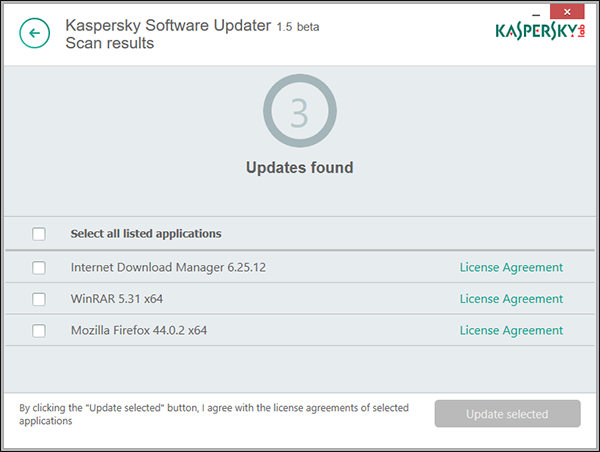Click the license agreement notice text
The image size is (600, 452).
(214, 414)
